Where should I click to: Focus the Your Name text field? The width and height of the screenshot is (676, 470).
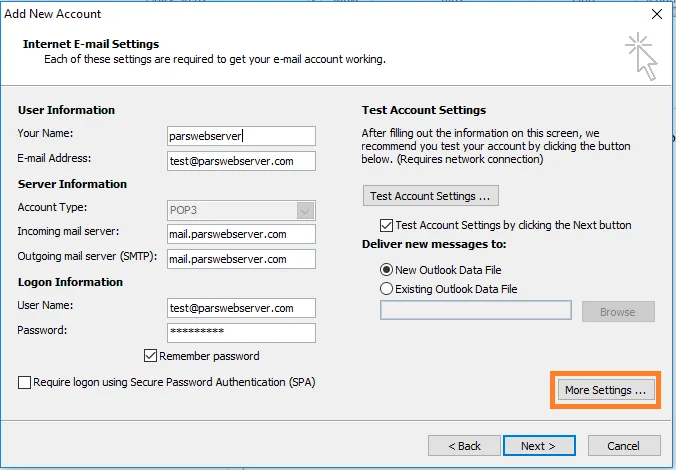click(x=241, y=136)
